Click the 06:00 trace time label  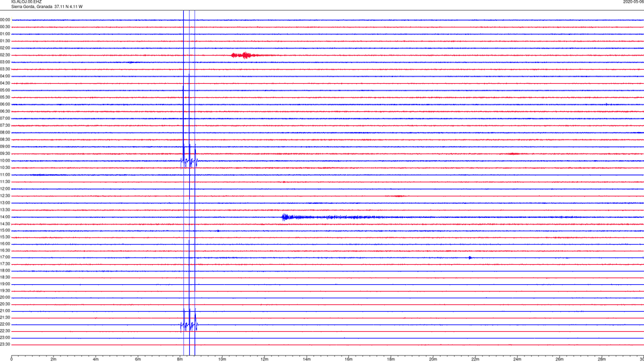point(5,105)
